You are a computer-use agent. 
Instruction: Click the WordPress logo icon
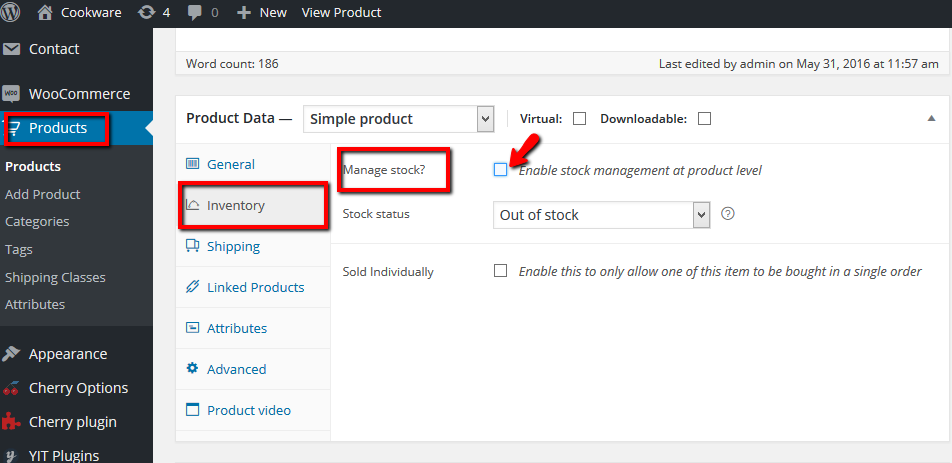(10, 12)
